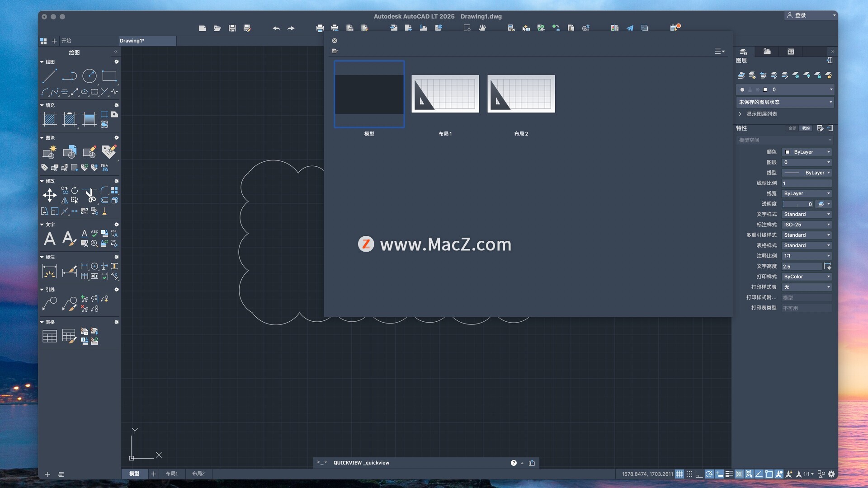The width and height of the screenshot is (868, 488).
Task: Open the Color ByLayer dropdown
Action: [807, 152]
